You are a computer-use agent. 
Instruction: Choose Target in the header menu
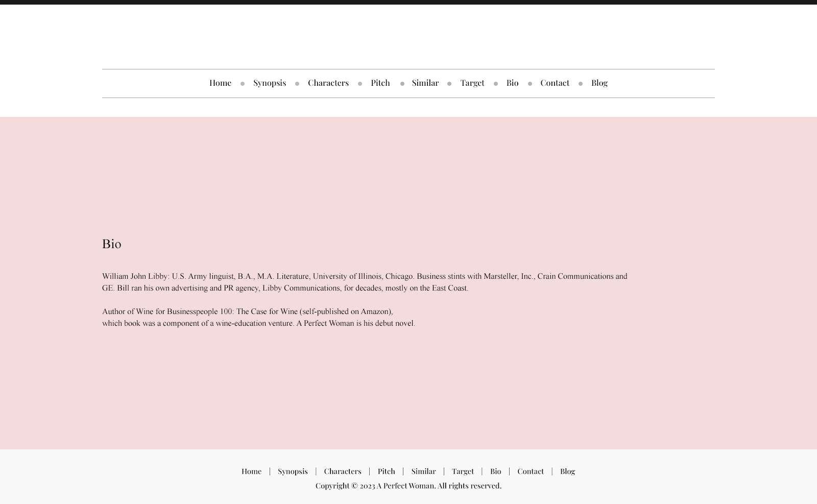[472, 83]
